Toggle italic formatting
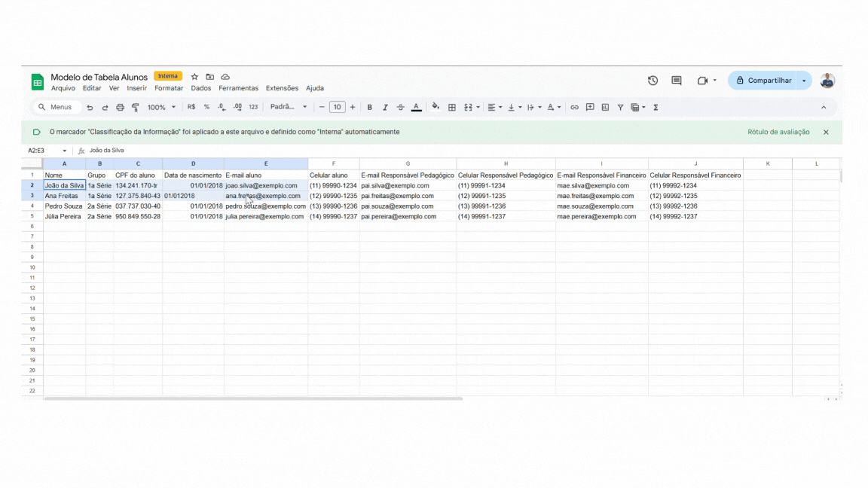 coord(385,108)
